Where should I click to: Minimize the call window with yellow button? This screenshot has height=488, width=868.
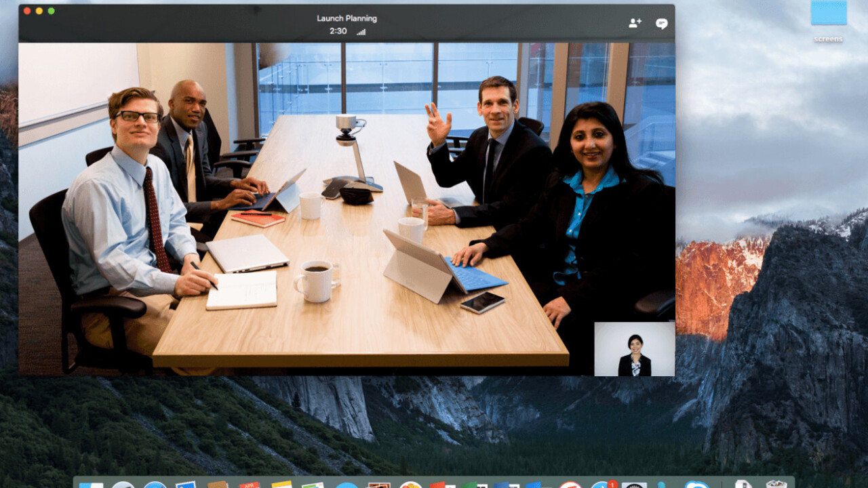coord(39,11)
